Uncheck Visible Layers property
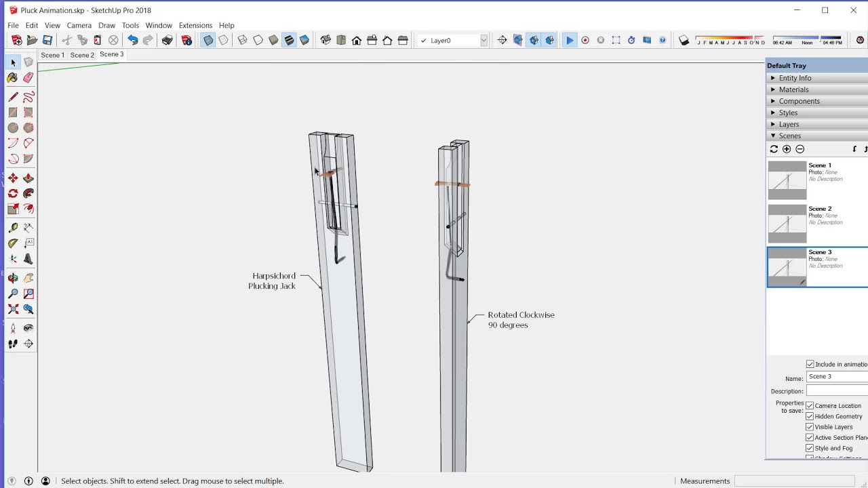Viewport: 868px width, 488px height. coord(810,427)
